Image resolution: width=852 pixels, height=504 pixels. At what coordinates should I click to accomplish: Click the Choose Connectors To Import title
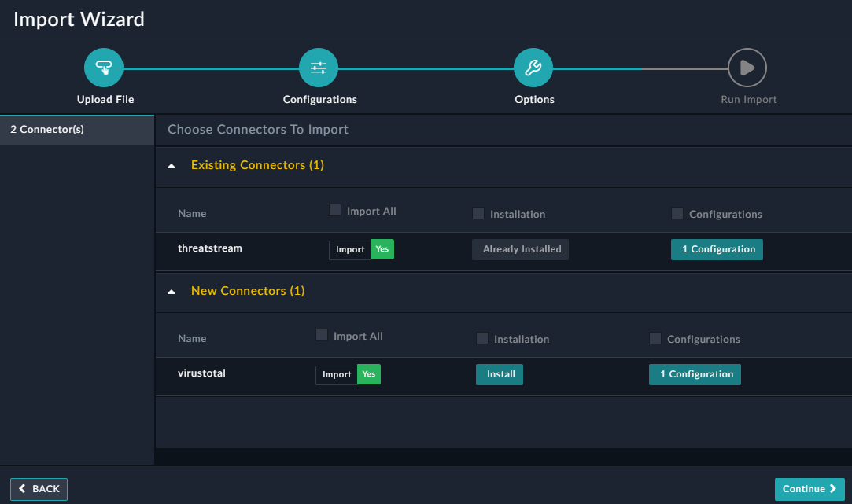pos(258,129)
